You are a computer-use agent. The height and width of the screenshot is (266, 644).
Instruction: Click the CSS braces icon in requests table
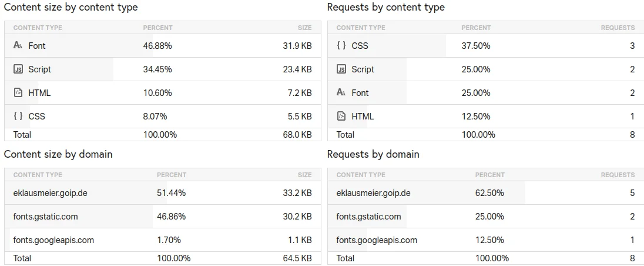pyautogui.click(x=341, y=46)
